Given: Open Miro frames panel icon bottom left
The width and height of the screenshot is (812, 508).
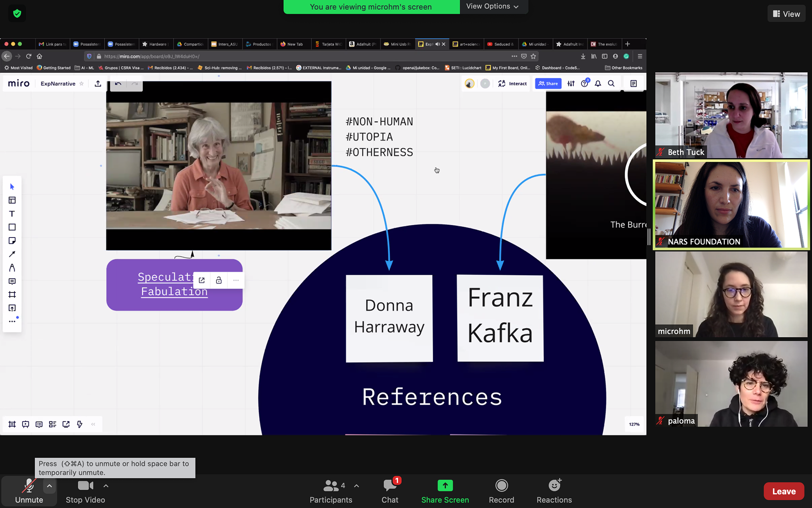Looking at the screenshot, I should point(12,424).
